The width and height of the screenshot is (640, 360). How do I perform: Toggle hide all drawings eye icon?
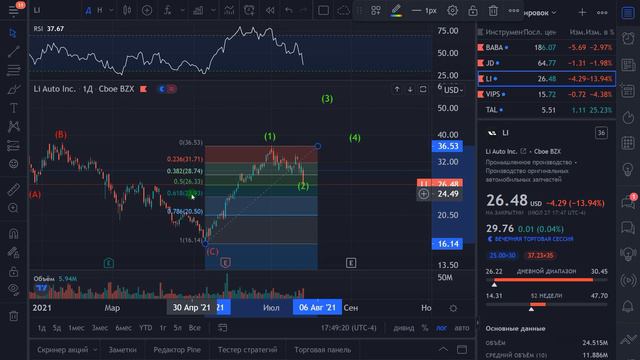[x=13, y=290]
